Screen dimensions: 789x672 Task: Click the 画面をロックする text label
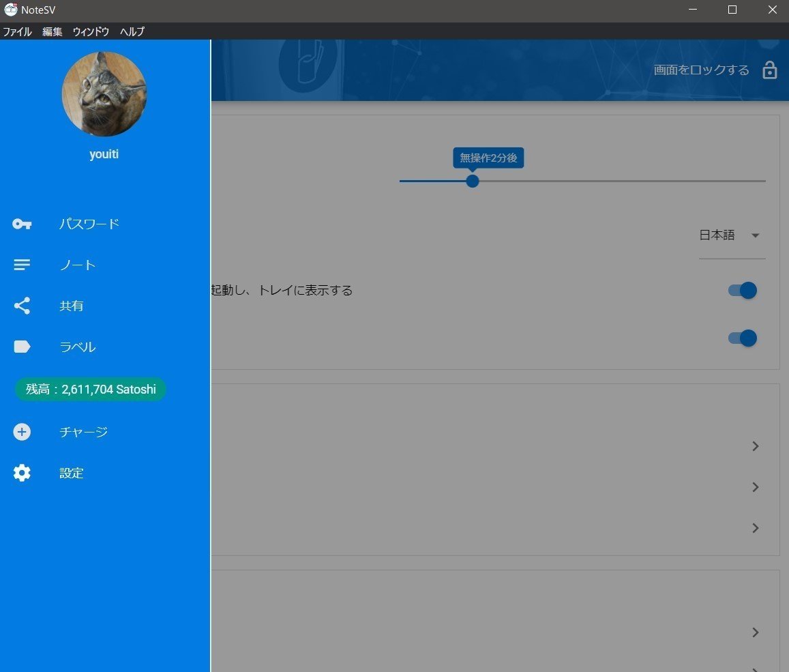click(700, 70)
